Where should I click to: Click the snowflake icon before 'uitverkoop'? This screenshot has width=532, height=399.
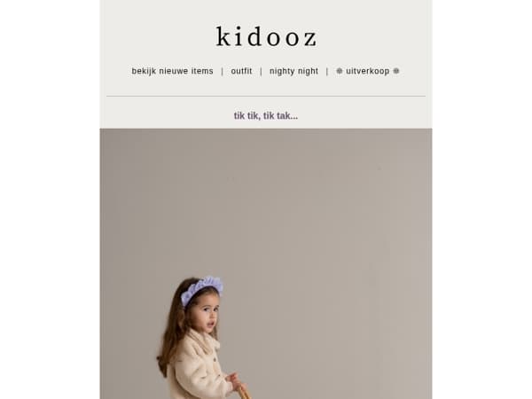[340, 71]
